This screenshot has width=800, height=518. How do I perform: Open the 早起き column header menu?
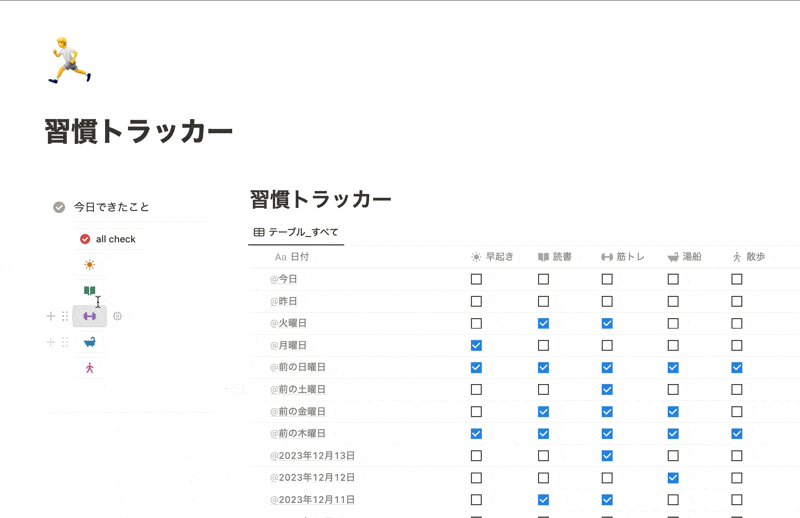click(492, 257)
